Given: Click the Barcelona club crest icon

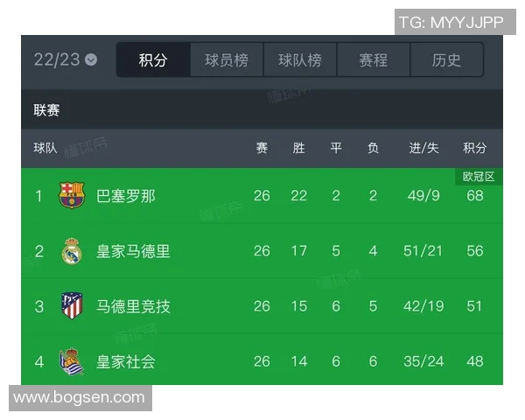Looking at the screenshot, I should [72, 195].
